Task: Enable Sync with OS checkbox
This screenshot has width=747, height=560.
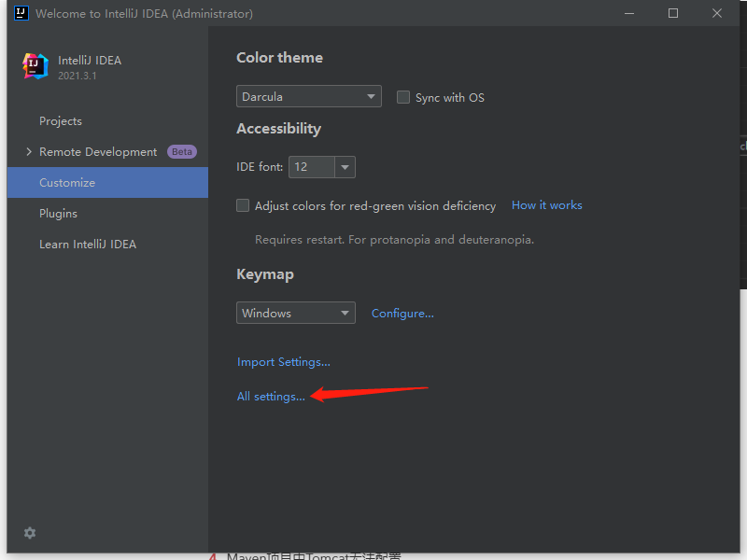Action: [x=403, y=97]
